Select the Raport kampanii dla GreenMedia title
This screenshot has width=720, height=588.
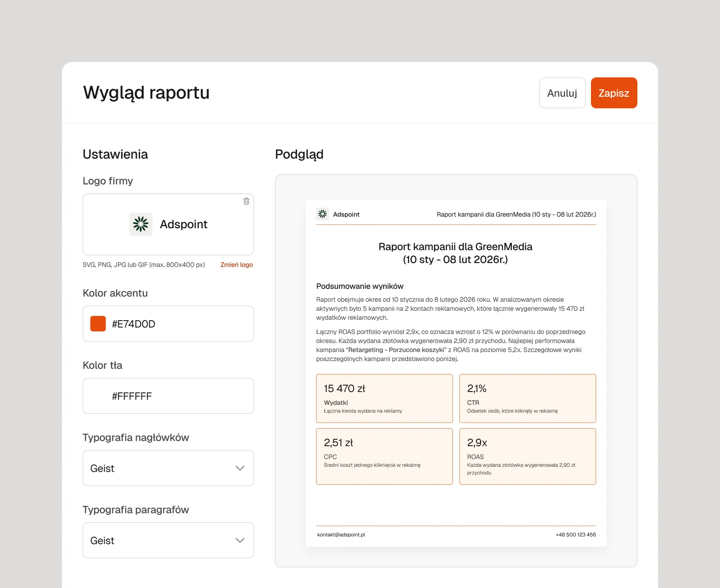tap(455, 253)
